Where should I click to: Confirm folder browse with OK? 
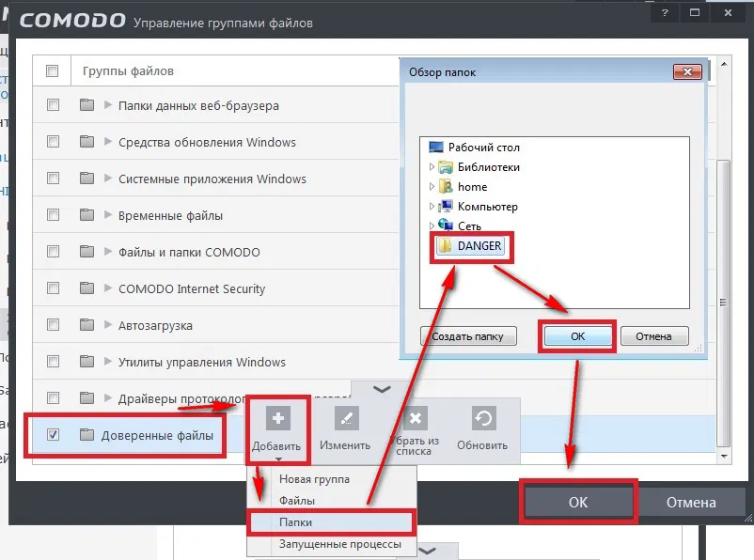(577, 336)
